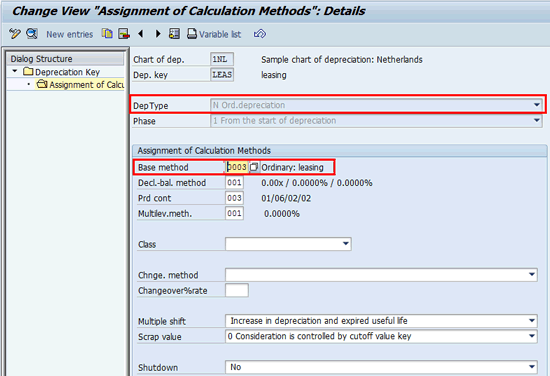Go to previous entry arrow
550x376 pixels.
(x=141, y=34)
